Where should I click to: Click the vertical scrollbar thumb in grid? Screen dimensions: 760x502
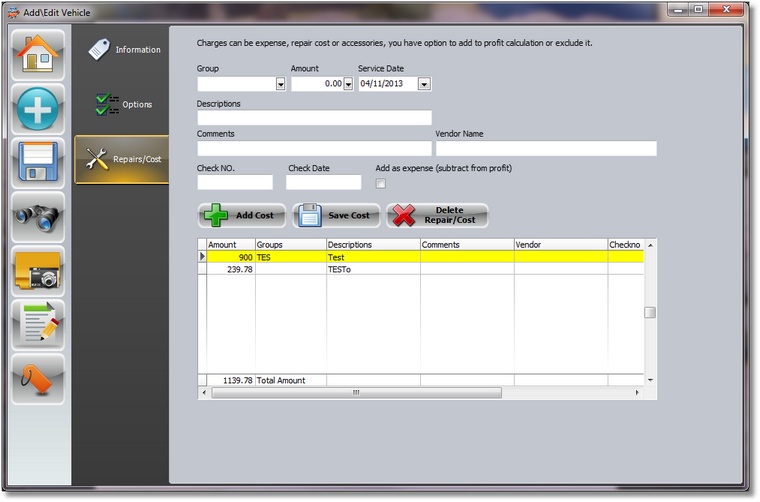coord(650,313)
